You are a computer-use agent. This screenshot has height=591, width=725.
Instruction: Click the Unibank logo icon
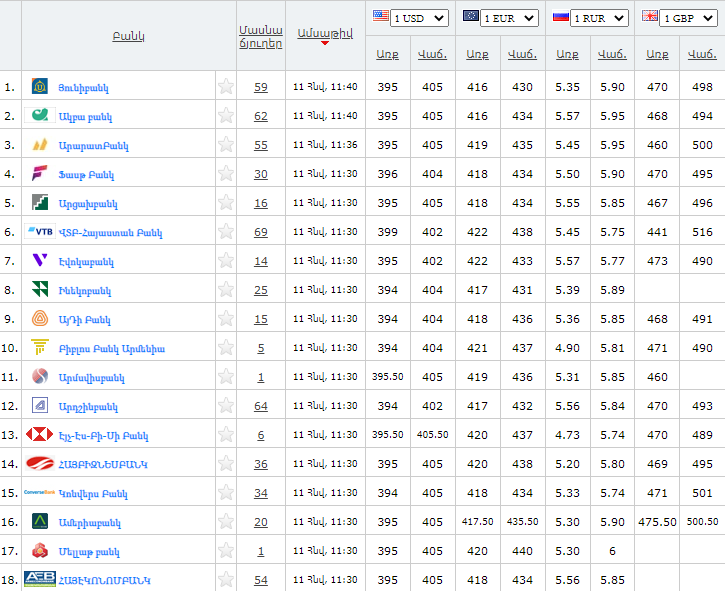pyautogui.click(x=40, y=87)
